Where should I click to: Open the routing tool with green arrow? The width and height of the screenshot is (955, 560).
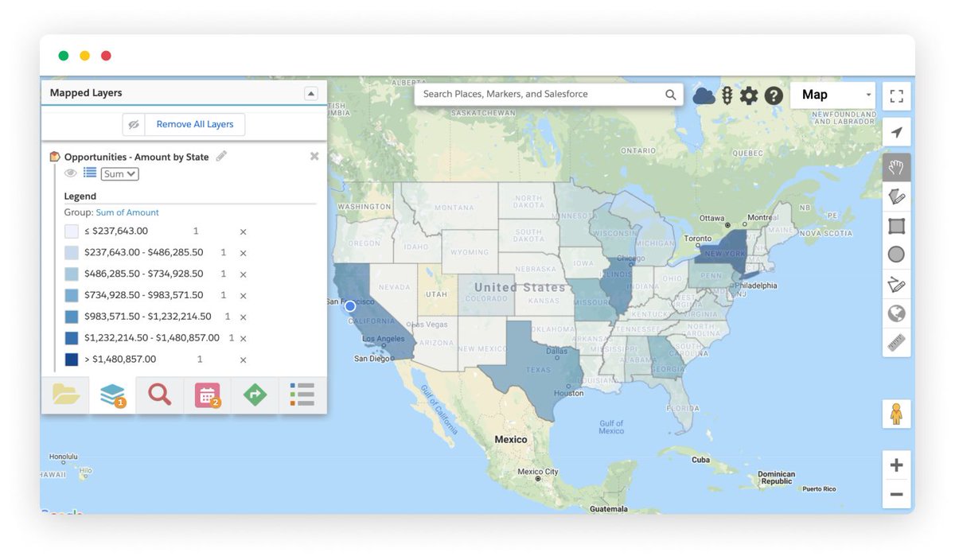254,395
